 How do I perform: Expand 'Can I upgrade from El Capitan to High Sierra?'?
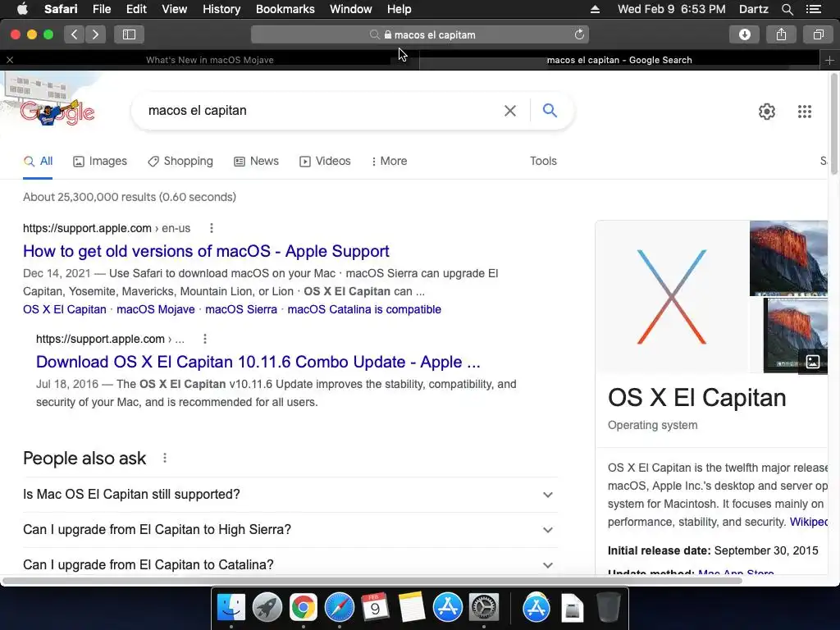tap(290, 530)
